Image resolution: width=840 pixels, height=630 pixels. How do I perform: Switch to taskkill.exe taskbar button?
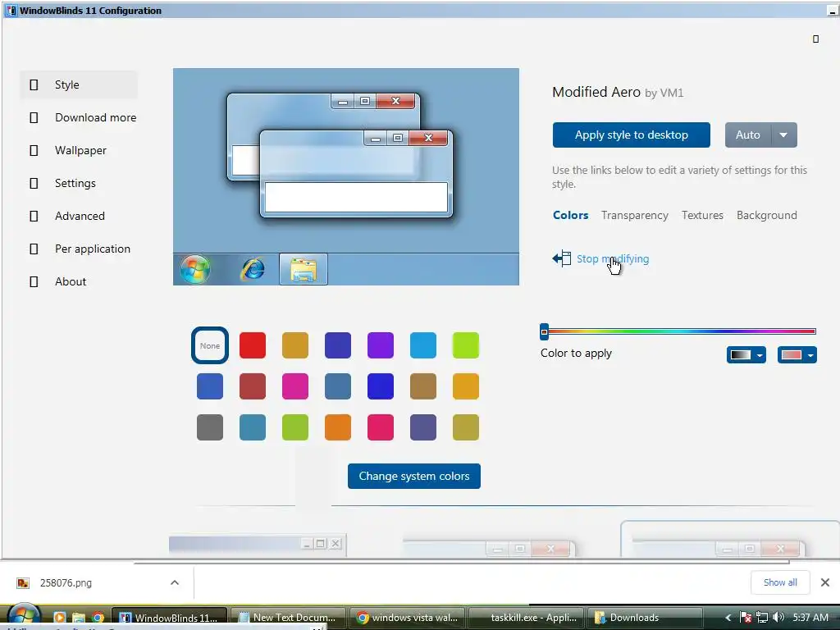(x=527, y=618)
